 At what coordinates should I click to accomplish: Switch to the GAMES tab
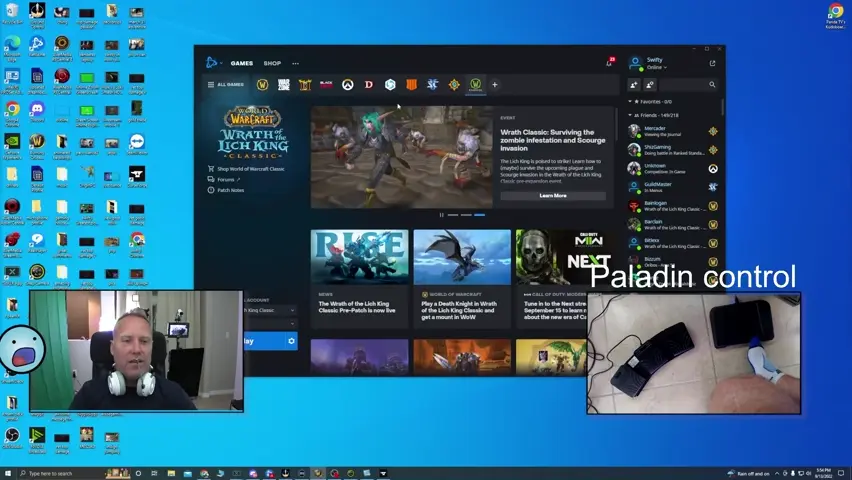pos(242,64)
